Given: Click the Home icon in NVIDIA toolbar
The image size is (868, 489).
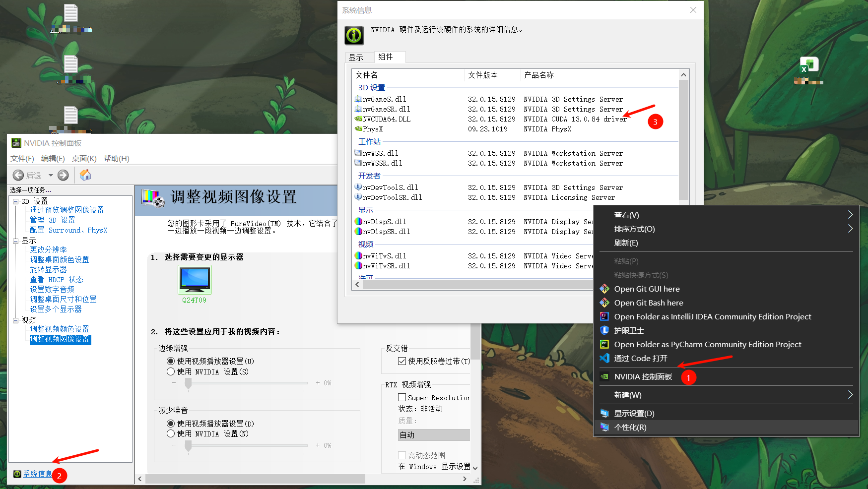Looking at the screenshot, I should click(x=85, y=175).
